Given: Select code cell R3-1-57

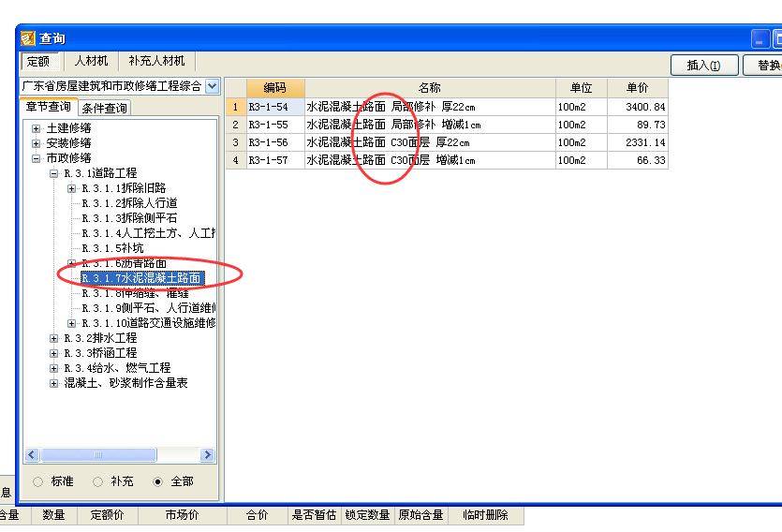Looking at the screenshot, I should coord(275,160).
